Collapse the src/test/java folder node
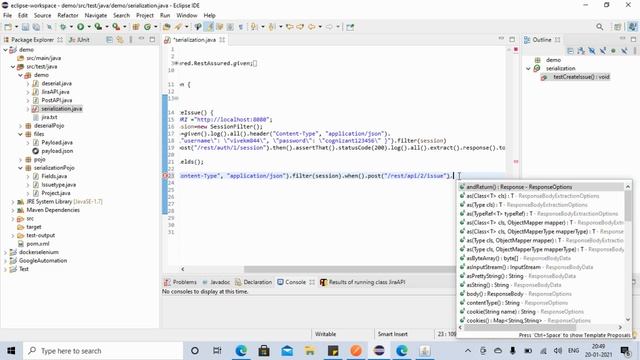The height and width of the screenshot is (360, 640). pyautogui.click(x=13, y=67)
